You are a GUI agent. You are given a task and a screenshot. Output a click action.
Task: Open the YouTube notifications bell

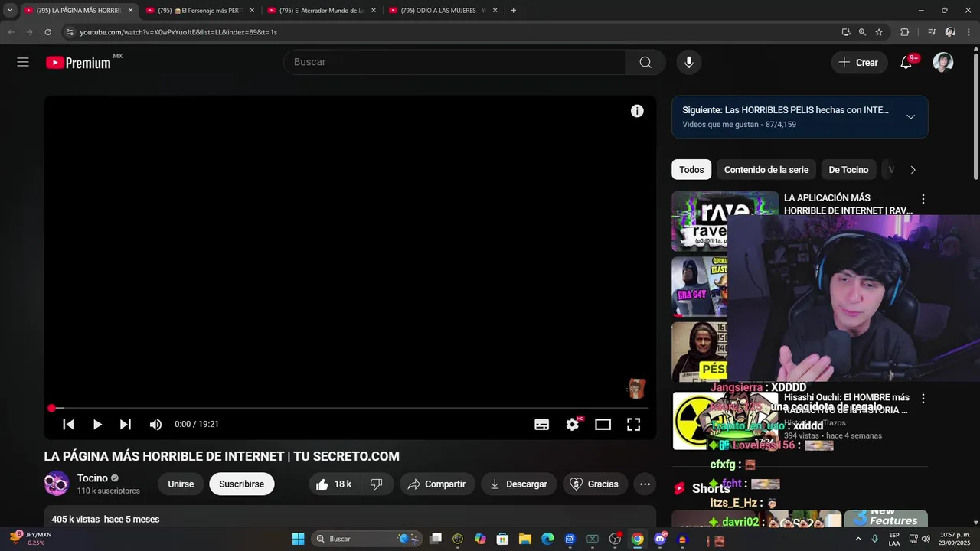[906, 63]
